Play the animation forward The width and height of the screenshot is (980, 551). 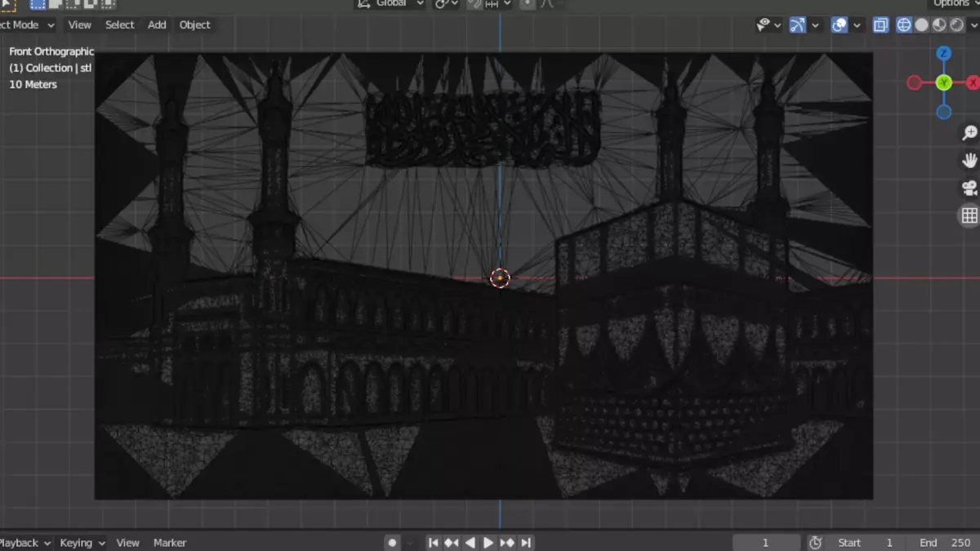coord(488,543)
